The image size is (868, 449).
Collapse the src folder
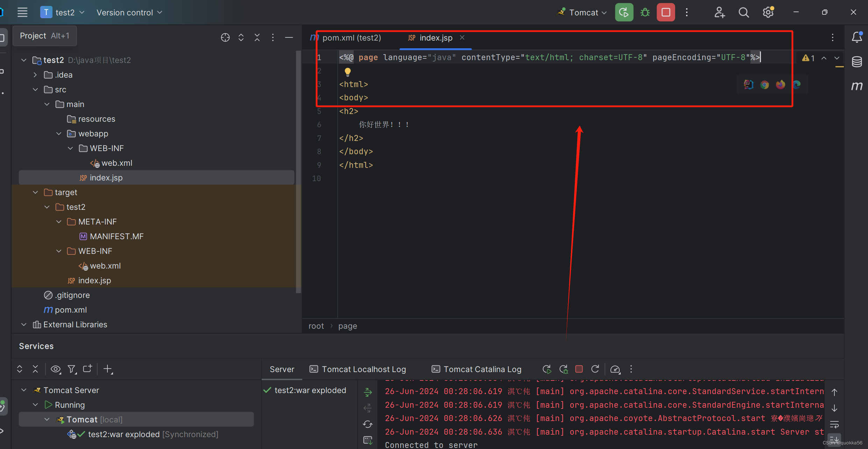coord(35,90)
